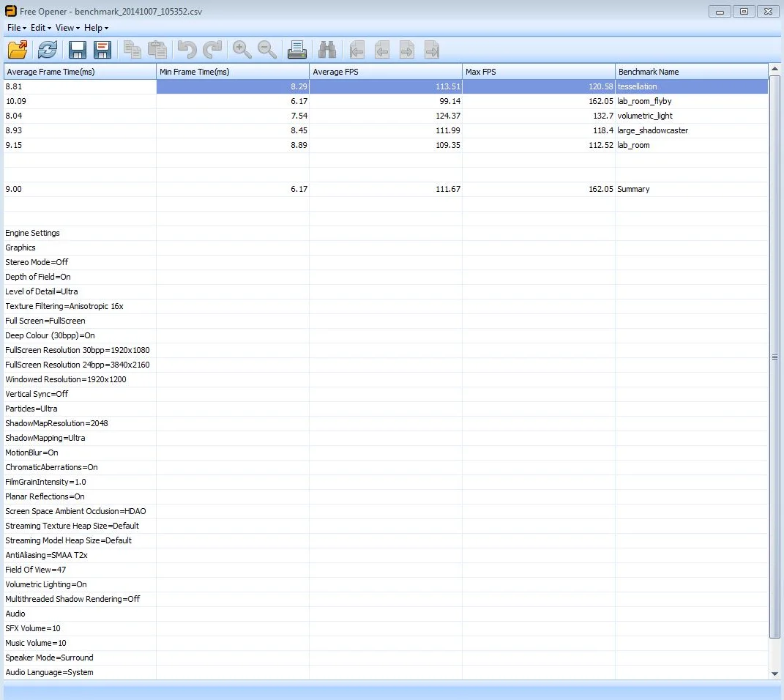784x700 pixels.
Task: Click the Refresh toolbar icon
Action: point(48,50)
